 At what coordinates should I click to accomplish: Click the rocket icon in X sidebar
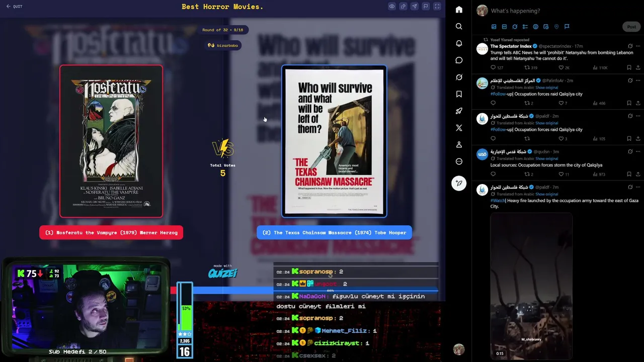(x=459, y=111)
